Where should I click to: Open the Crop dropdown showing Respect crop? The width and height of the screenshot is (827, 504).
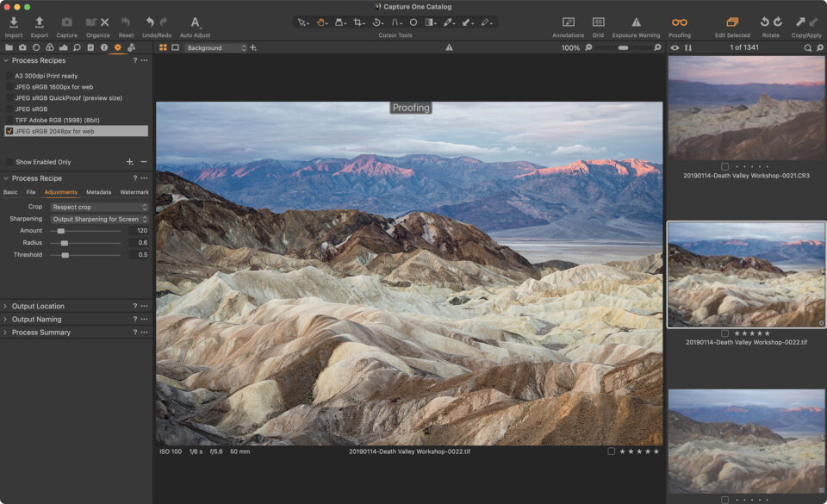pos(97,207)
